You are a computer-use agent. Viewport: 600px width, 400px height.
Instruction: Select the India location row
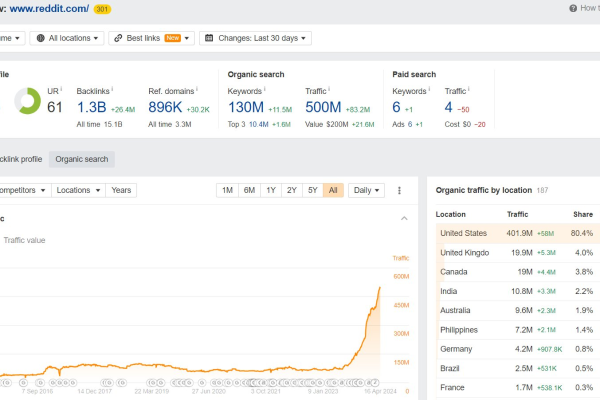(x=518, y=291)
